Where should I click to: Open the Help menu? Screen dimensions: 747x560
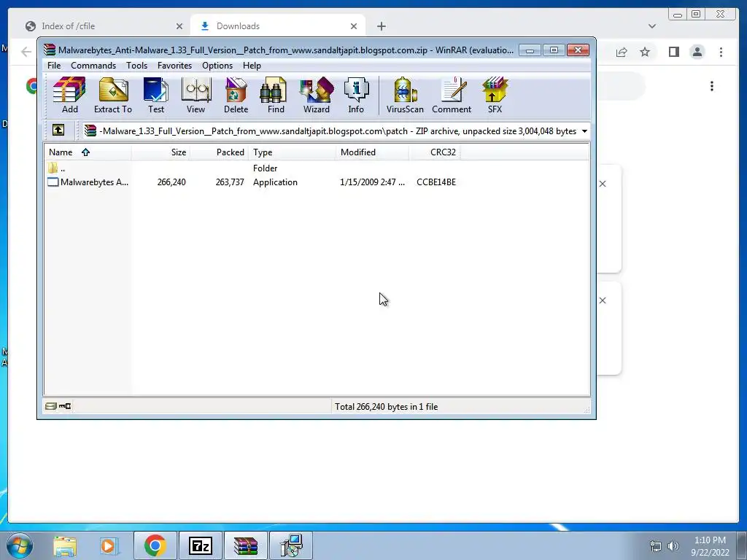click(252, 65)
